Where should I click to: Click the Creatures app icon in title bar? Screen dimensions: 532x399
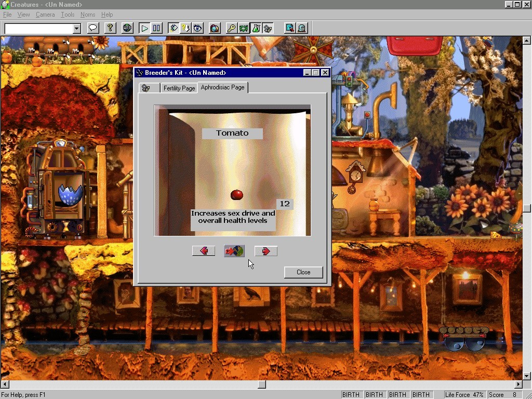pos(5,4)
